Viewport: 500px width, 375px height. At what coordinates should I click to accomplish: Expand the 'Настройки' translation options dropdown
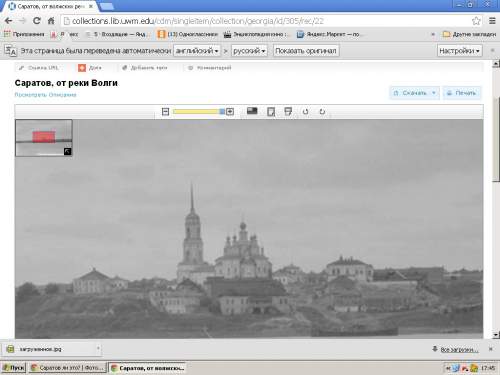coord(459,51)
